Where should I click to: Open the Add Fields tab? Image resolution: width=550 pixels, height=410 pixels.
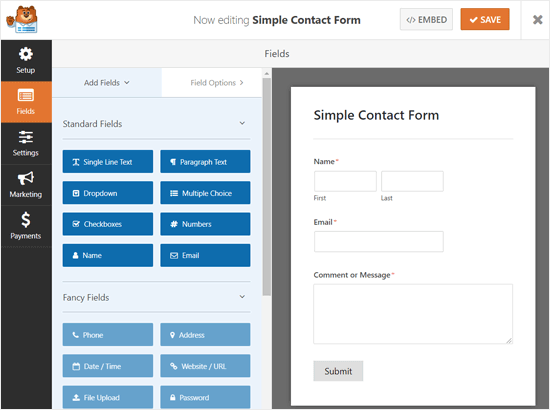[107, 83]
